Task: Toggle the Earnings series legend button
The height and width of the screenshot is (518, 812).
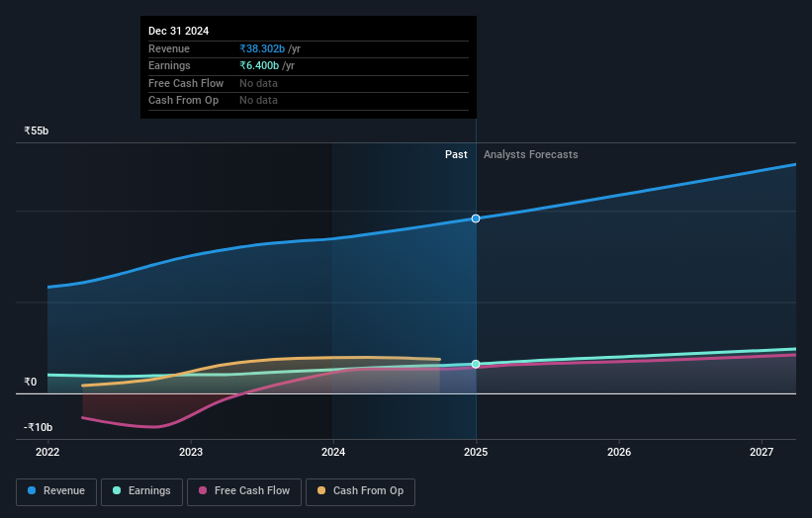Action: pyautogui.click(x=141, y=491)
